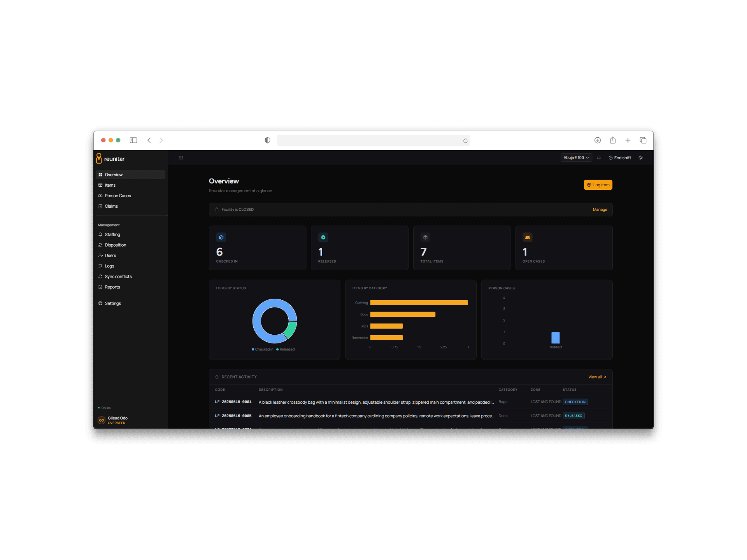Open Staffing management page
Viewport: 747px width, 560px height.
tap(130, 234)
